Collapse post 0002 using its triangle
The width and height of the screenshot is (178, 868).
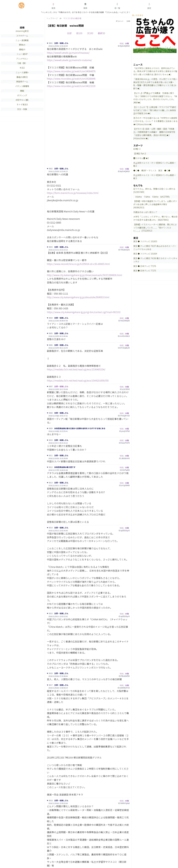click(x=47, y=169)
